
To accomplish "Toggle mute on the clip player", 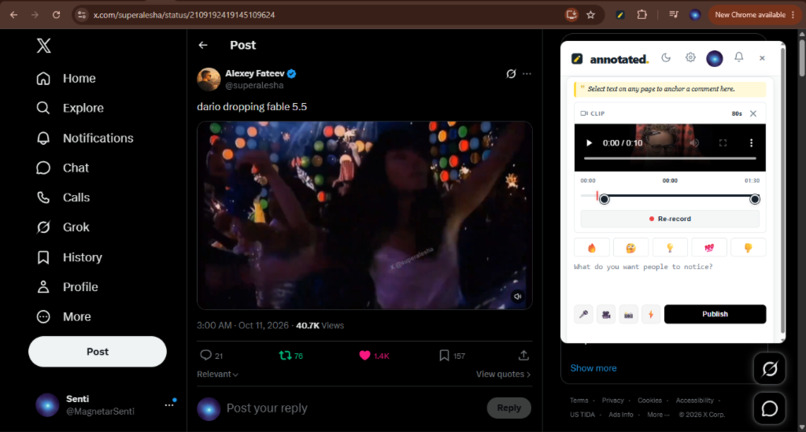I will tap(694, 143).
